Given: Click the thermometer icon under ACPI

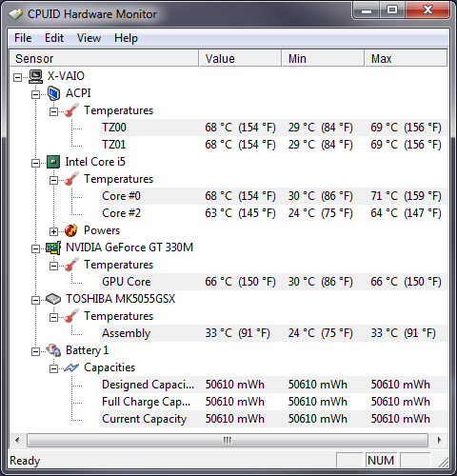Looking at the screenshot, I should click(71, 110).
